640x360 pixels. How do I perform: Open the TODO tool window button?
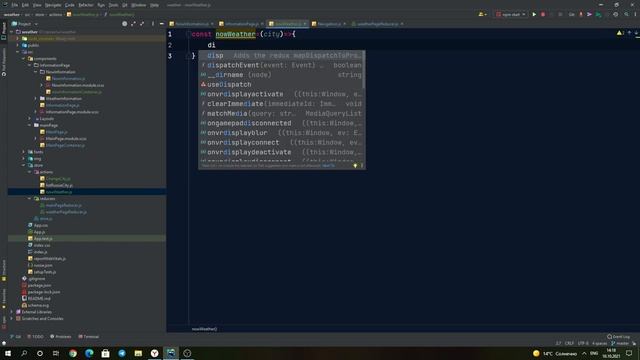tap(35, 337)
